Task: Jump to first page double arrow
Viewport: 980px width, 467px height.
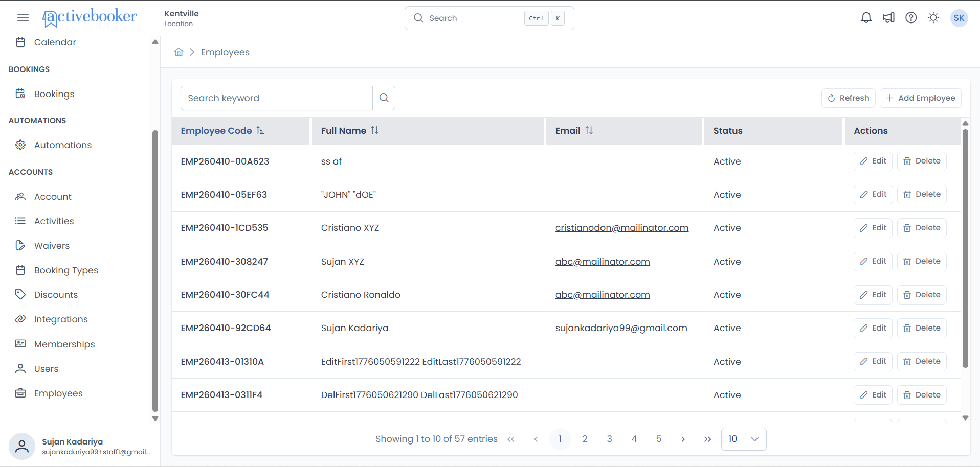Action: click(511, 439)
